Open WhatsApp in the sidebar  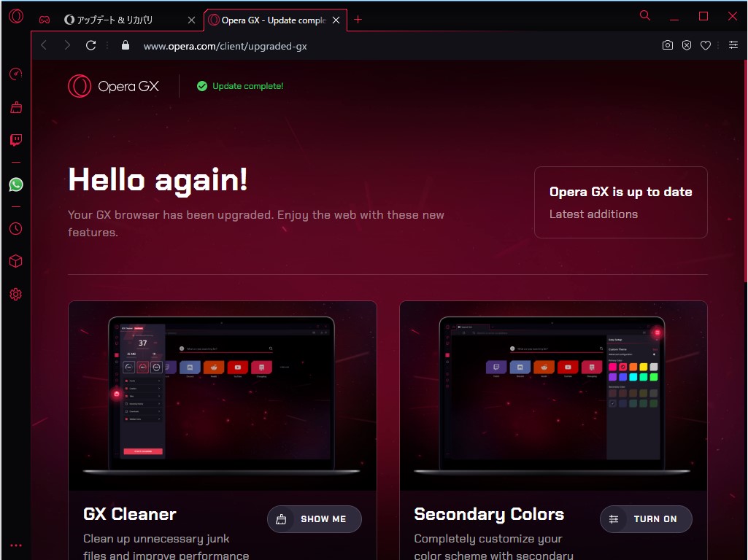coord(16,184)
